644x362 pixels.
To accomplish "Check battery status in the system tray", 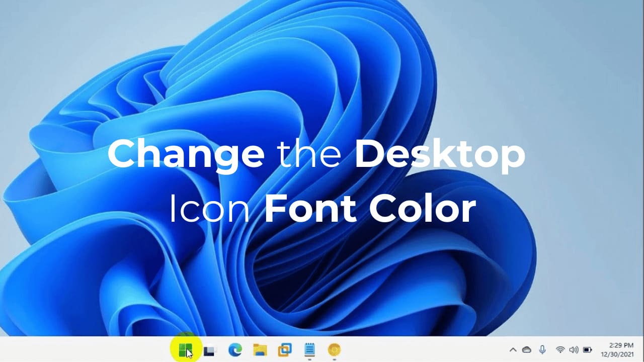I will click(x=588, y=349).
